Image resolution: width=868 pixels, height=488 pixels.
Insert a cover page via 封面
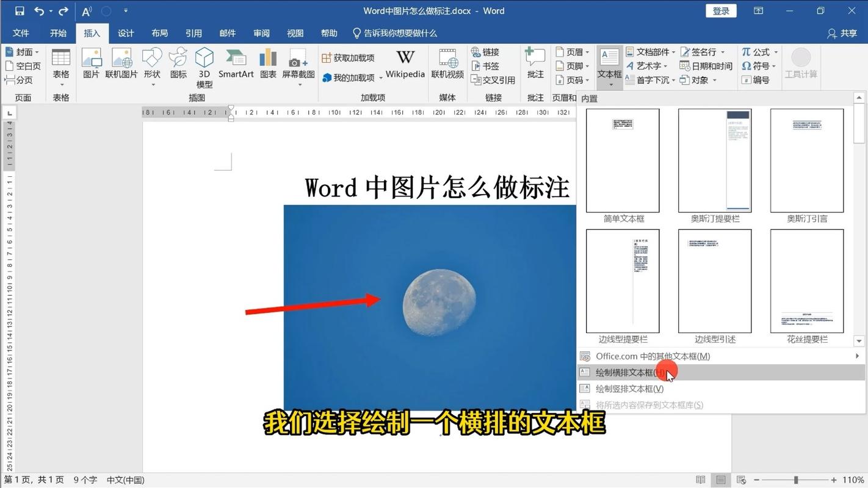[x=22, y=52]
